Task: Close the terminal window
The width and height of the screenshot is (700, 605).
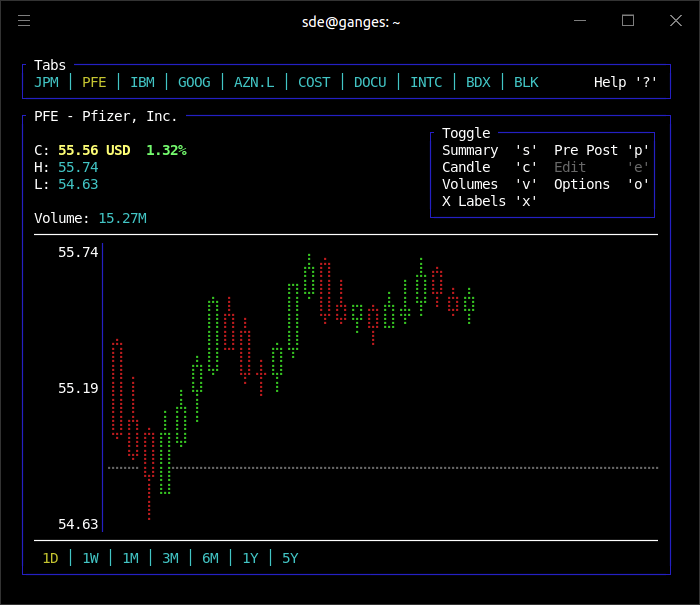Action: click(x=676, y=21)
